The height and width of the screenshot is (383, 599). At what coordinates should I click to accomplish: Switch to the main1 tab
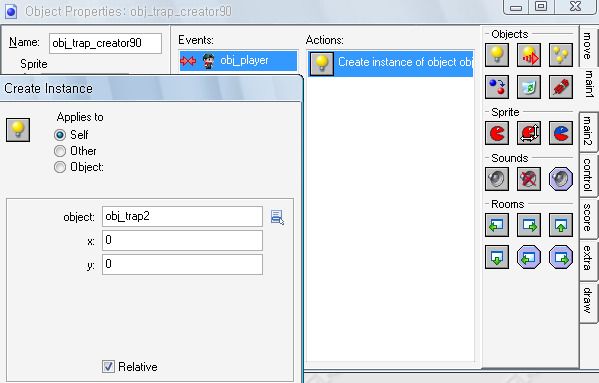(x=589, y=84)
